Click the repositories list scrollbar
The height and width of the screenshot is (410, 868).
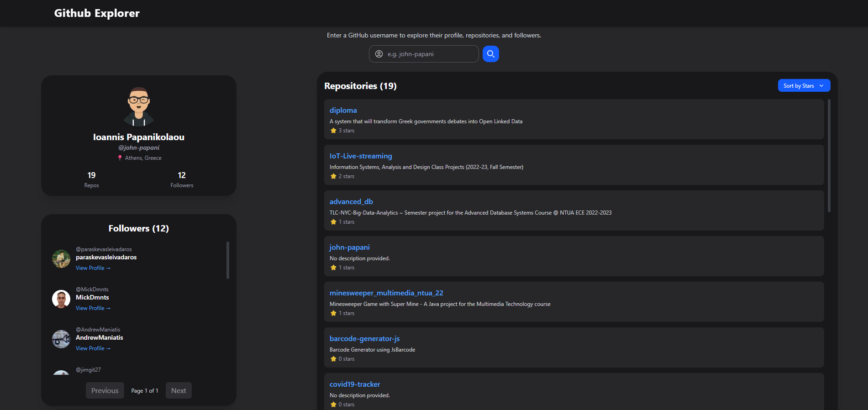829,156
